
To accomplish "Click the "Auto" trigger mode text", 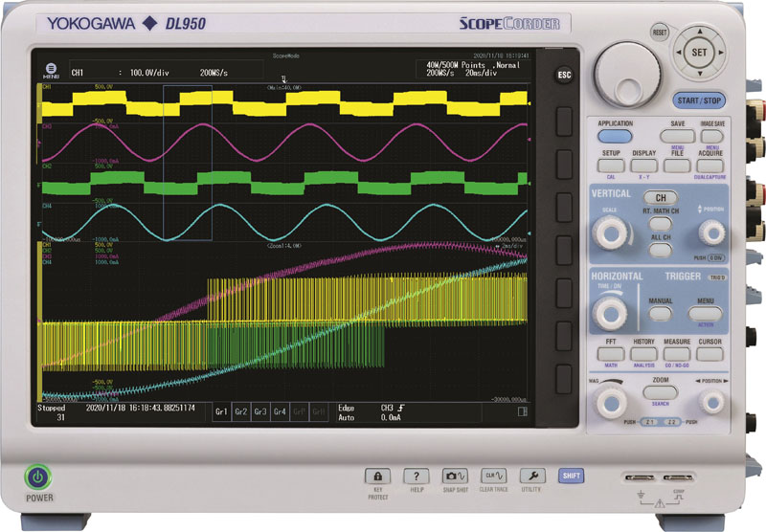I will click(347, 417).
